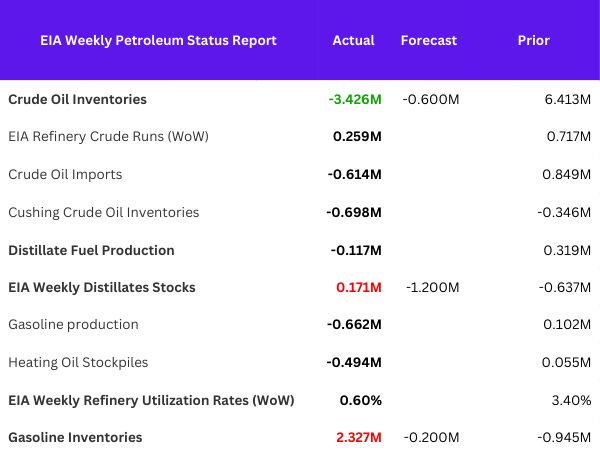
Task: Click prior value -0.637M
Action: (x=565, y=287)
